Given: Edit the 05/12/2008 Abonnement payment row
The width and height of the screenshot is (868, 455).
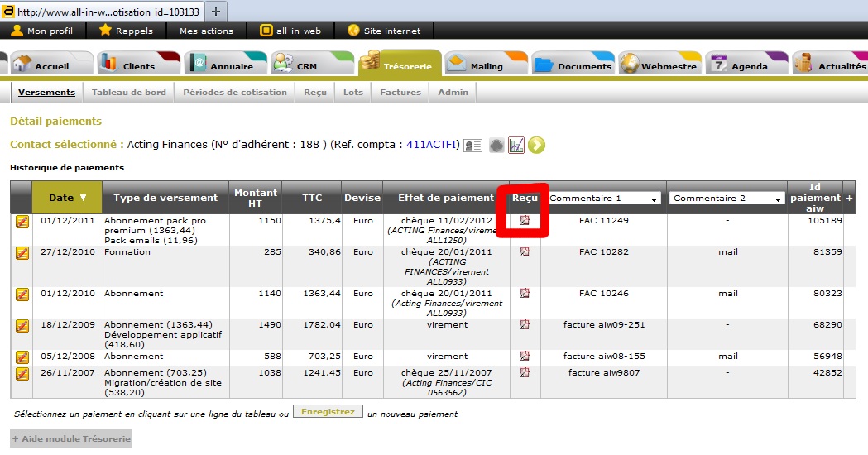Looking at the screenshot, I should (x=22, y=357).
